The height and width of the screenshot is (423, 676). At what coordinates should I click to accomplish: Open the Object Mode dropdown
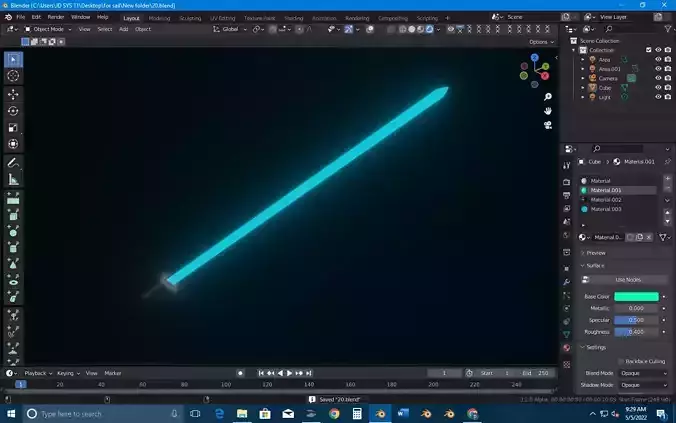pyautogui.click(x=48, y=29)
